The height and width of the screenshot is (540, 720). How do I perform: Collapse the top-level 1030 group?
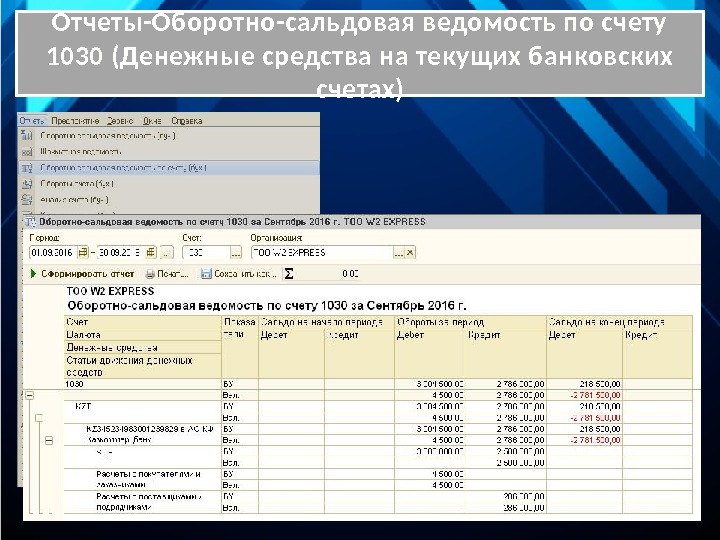(30, 395)
